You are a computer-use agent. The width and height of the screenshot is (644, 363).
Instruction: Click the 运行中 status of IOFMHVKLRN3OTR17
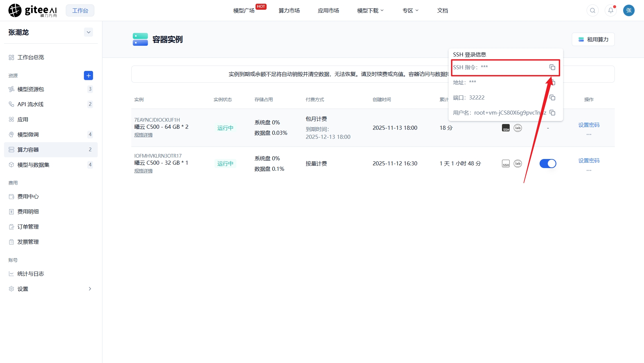pyautogui.click(x=225, y=164)
